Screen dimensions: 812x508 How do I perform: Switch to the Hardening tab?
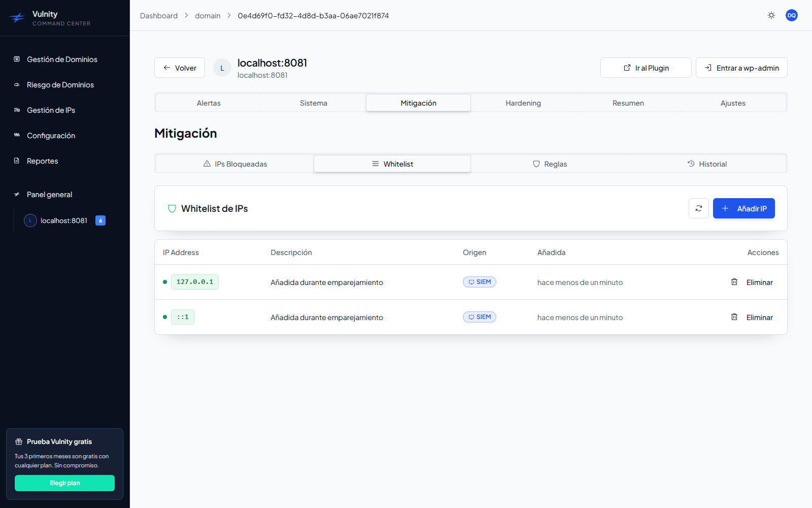click(x=523, y=103)
